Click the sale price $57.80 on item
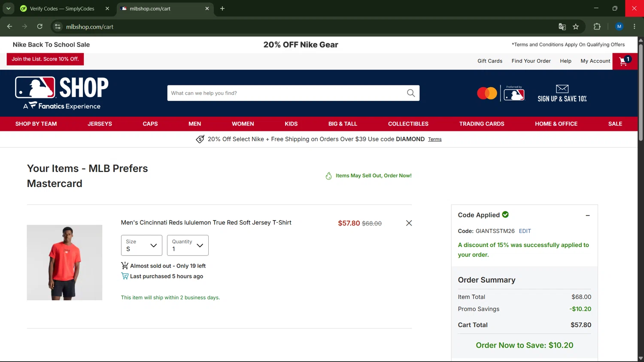The height and width of the screenshot is (362, 644). (349, 223)
